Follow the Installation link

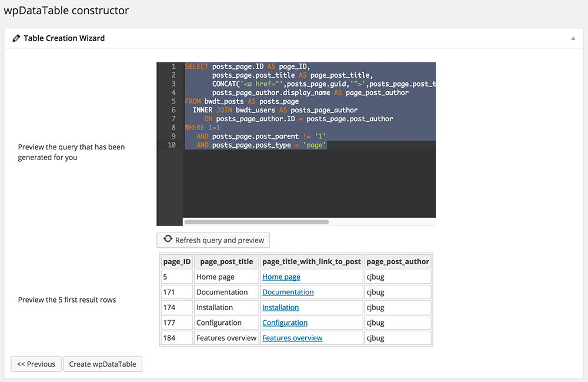click(x=280, y=308)
